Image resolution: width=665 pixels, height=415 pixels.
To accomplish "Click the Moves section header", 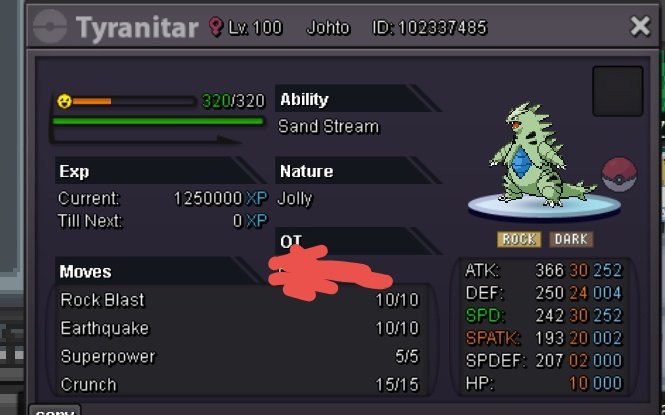I will pos(159,271).
